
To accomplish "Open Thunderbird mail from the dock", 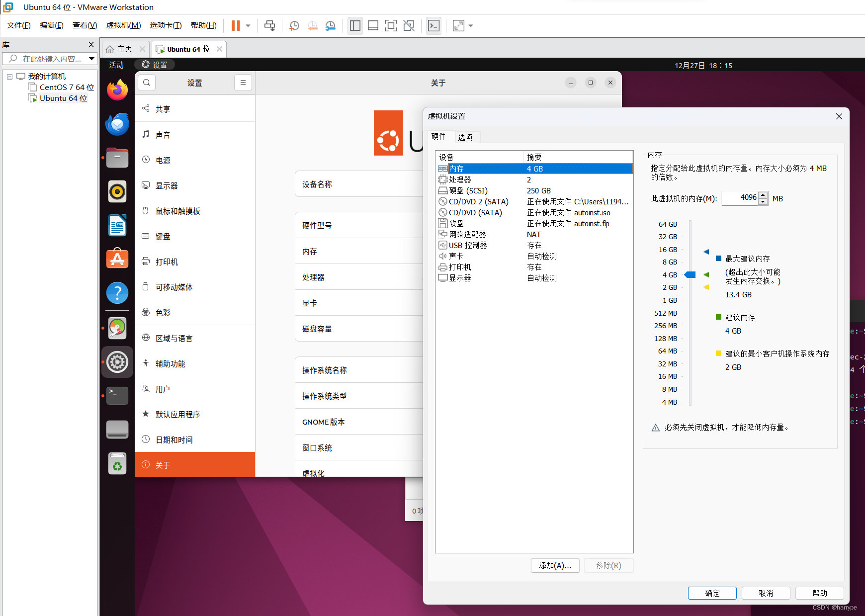I will coord(117,124).
